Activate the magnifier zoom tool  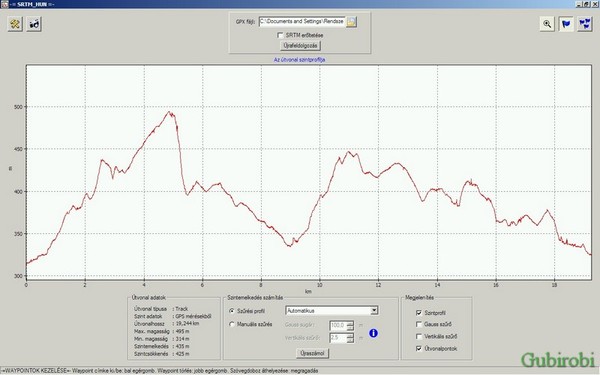pyautogui.click(x=547, y=24)
